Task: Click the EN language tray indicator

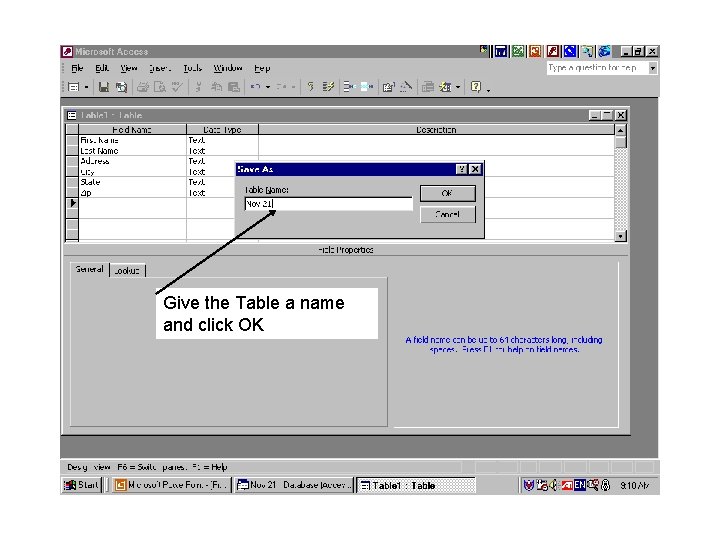Action: point(579,485)
